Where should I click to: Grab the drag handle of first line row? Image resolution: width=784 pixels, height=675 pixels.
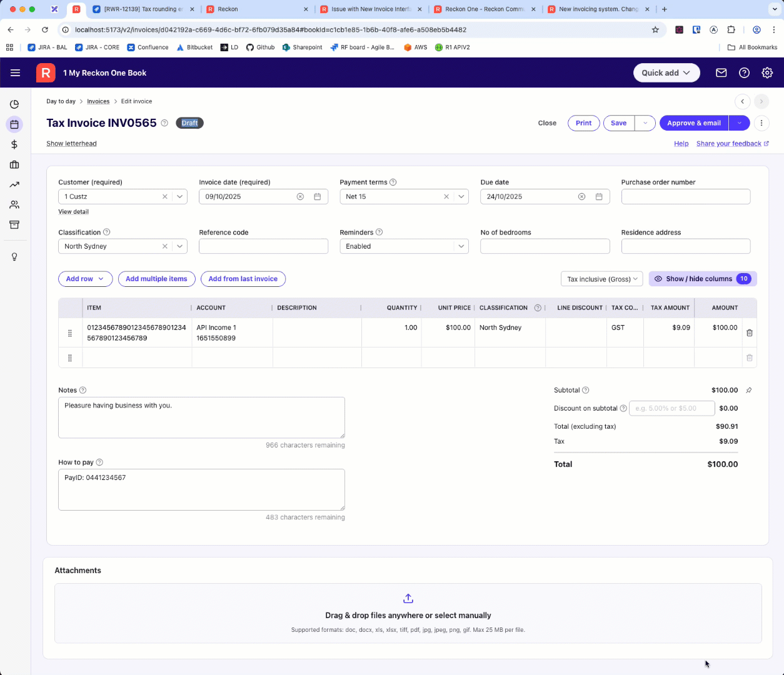(x=70, y=333)
